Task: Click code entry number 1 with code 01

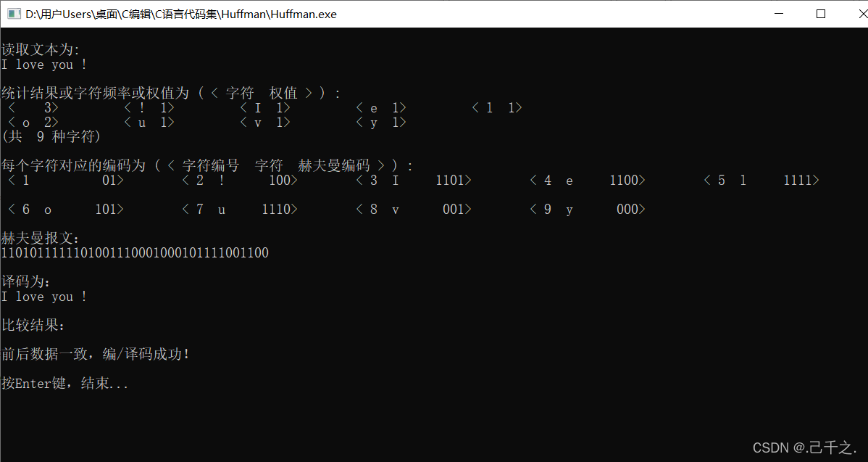Action: click(x=66, y=180)
